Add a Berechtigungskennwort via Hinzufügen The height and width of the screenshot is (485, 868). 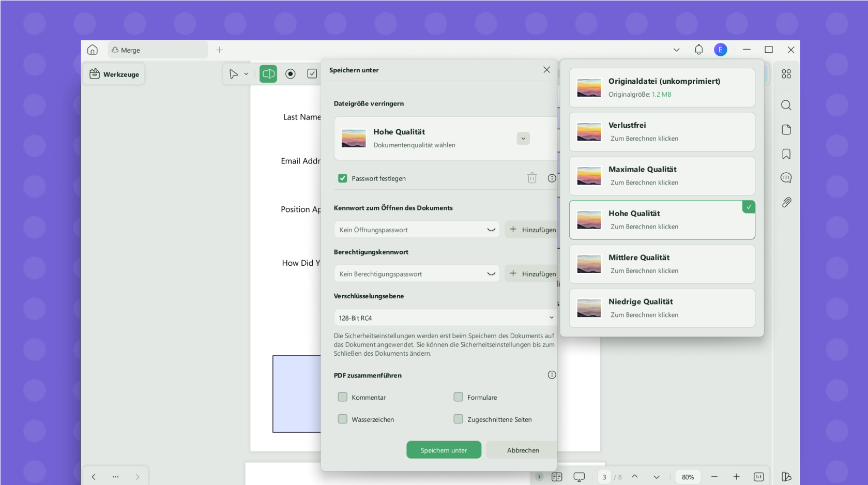tap(532, 274)
